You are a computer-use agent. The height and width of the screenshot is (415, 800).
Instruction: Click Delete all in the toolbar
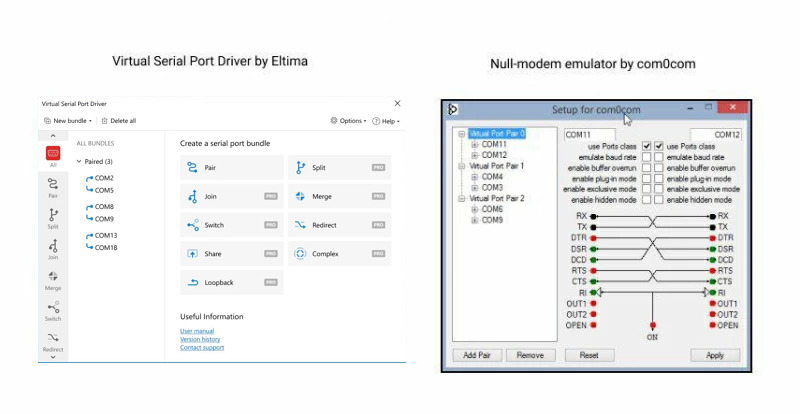(119, 121)
